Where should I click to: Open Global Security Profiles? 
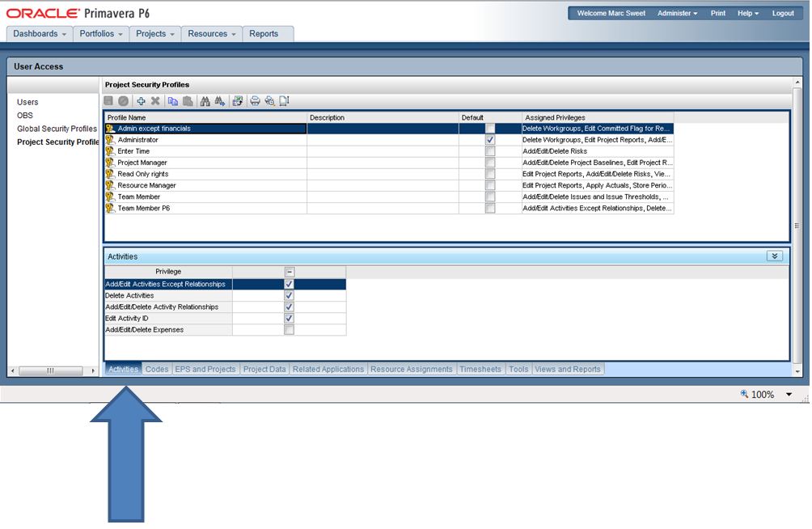point(57,129)
